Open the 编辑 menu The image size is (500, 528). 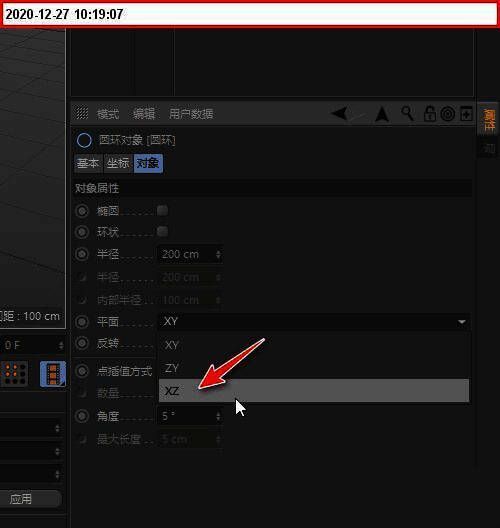tap(144, 114)
